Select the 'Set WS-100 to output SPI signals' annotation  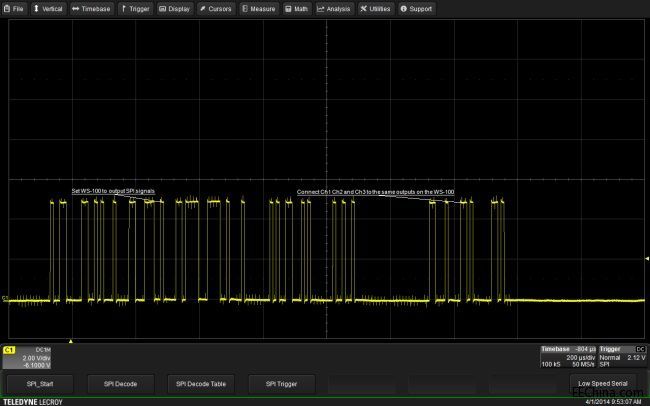click(x=113, y=191)
